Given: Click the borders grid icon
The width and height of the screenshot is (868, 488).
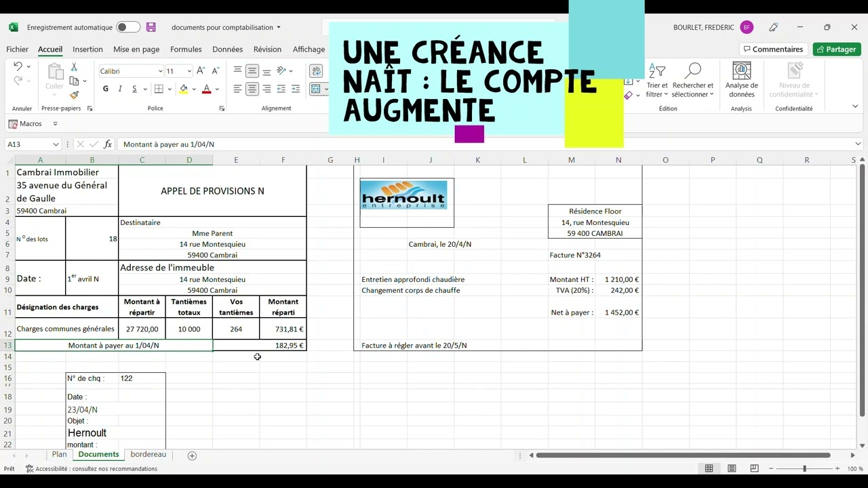Looking at the screenshot, I should point(159,89).
